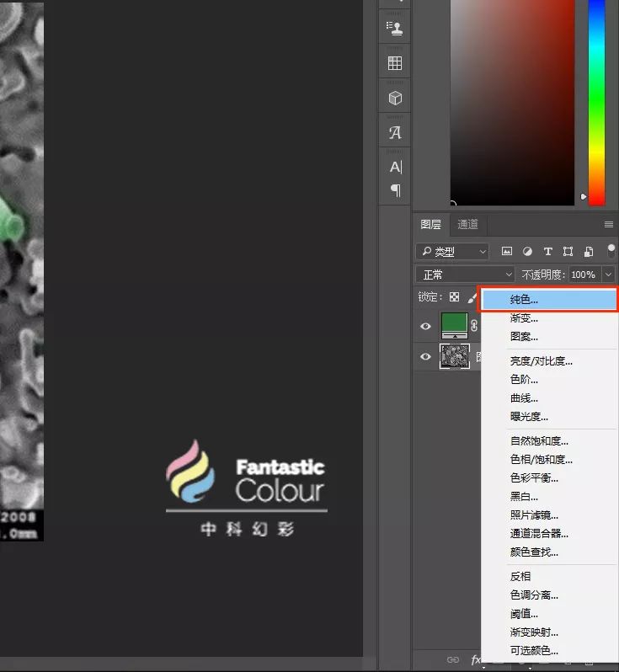
Task: Filter layers by adjustment layer icon
Action: click(527, 251)
